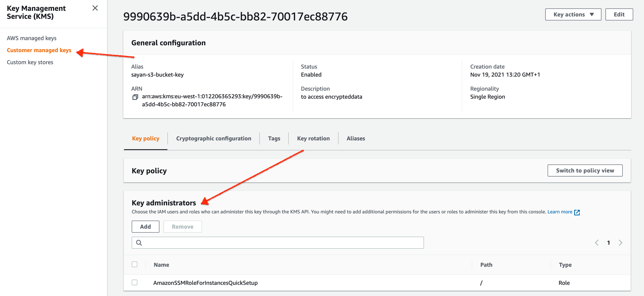Add a new key administrator
The height and width of the screenshot is (296, 644).
[x=145, y=226]
